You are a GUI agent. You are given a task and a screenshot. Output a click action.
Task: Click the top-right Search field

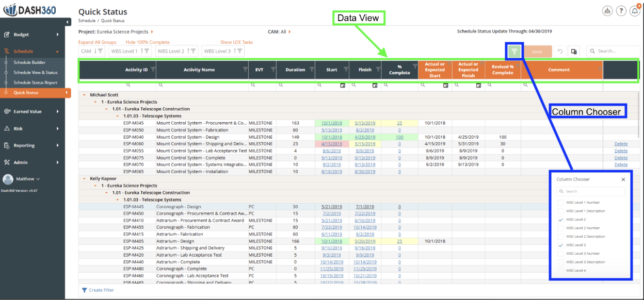(x=613, y=51)
